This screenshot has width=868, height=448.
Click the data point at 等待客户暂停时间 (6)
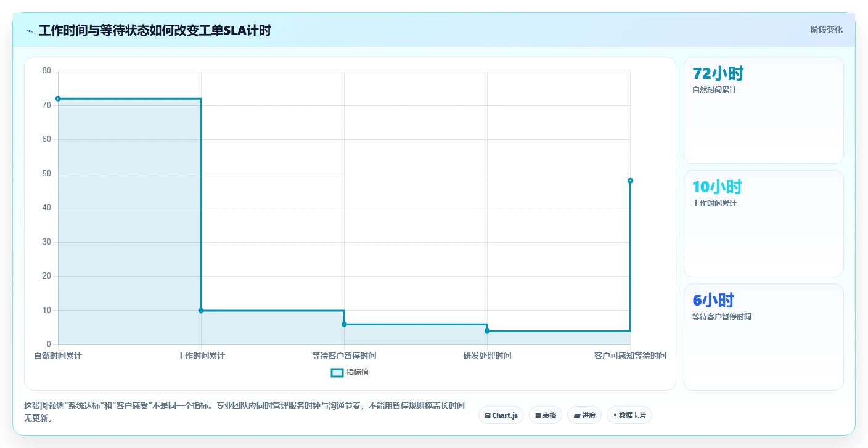(x=344, y=324)
